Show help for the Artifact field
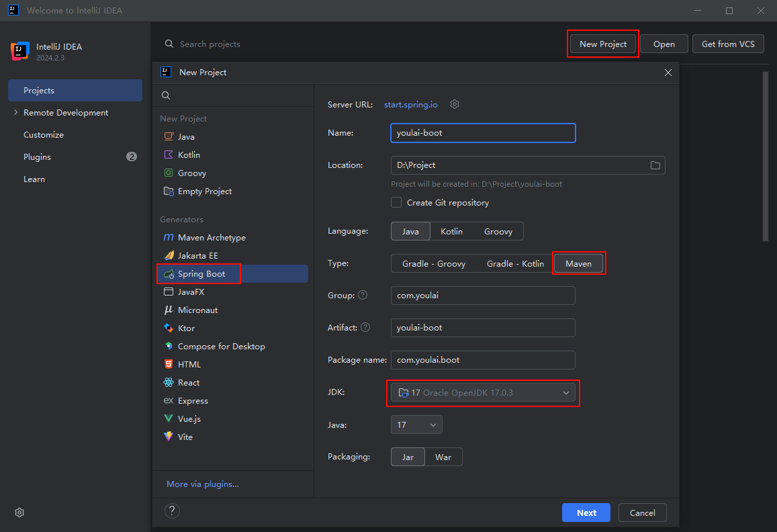This screenshot has height=532, width=777. click(x=365, y=327)
